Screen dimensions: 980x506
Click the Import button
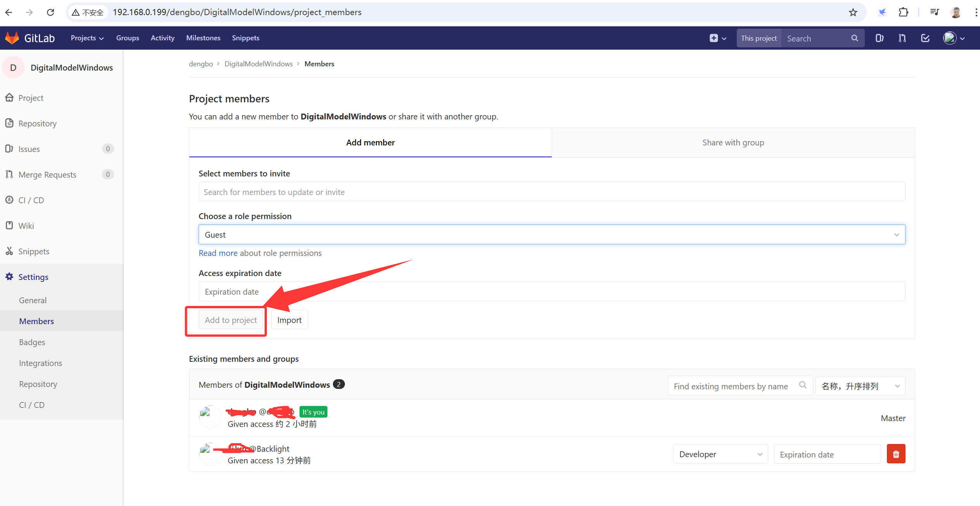289,320
